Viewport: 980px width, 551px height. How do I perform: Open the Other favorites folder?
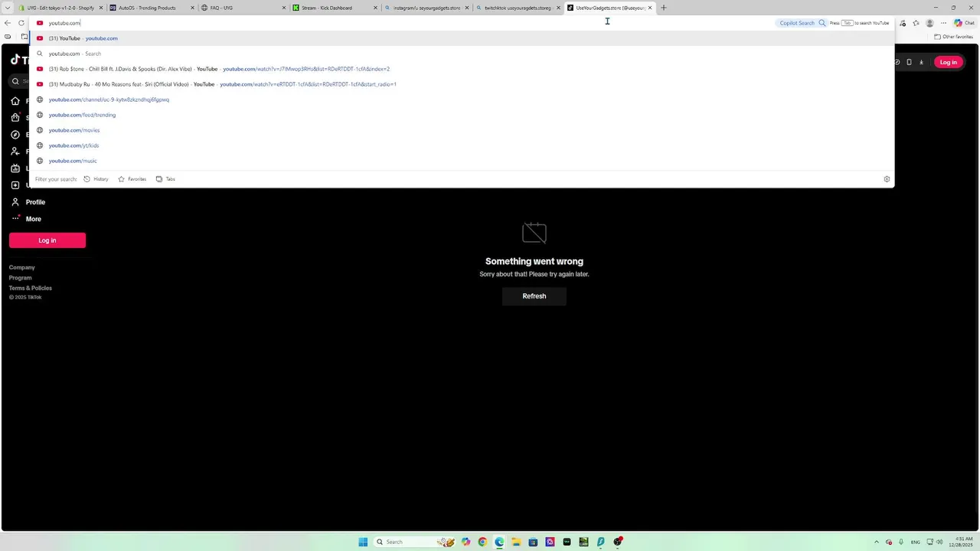tap(954, 37)
